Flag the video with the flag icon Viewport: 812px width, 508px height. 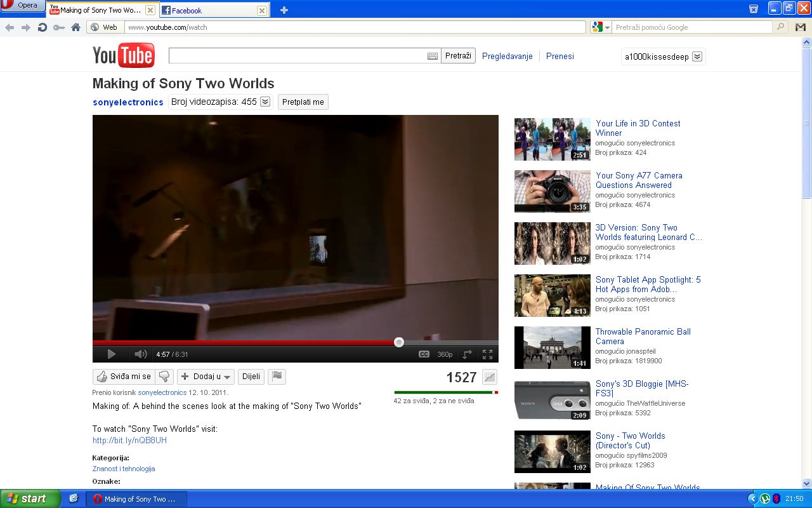click(x=277, y=377)
